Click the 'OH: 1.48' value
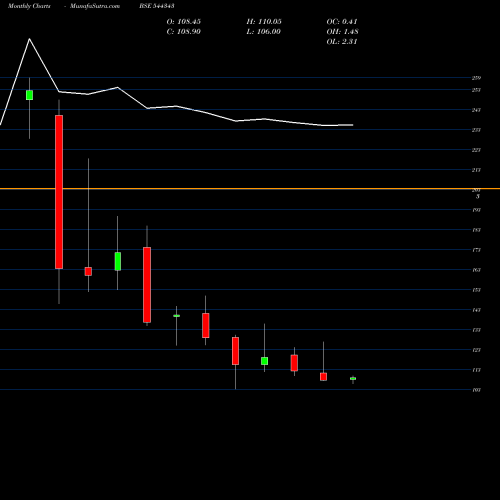Image resolution: width=500 pixels, height=500 pixels. (342, 32)
